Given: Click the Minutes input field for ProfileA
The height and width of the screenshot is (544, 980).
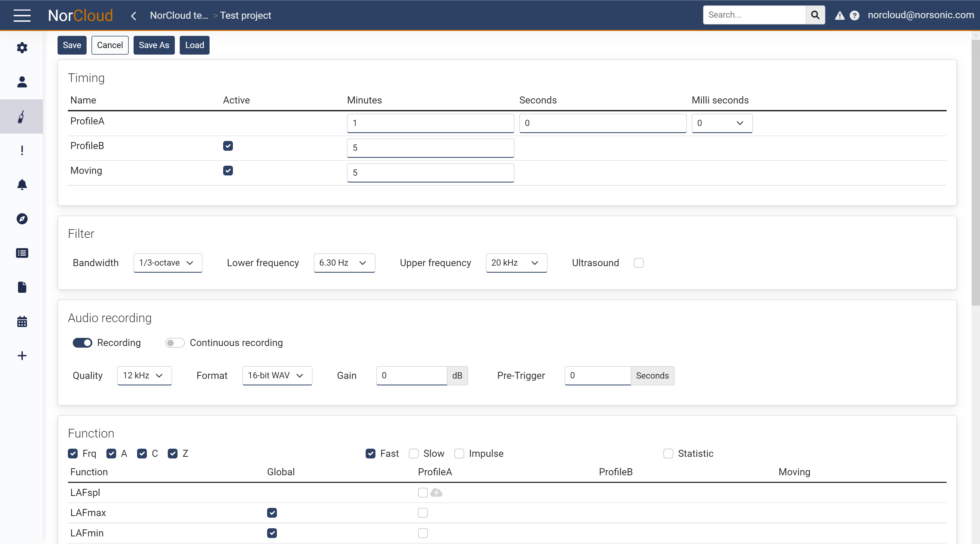Looking at the screenshot, I should (431, 122).
